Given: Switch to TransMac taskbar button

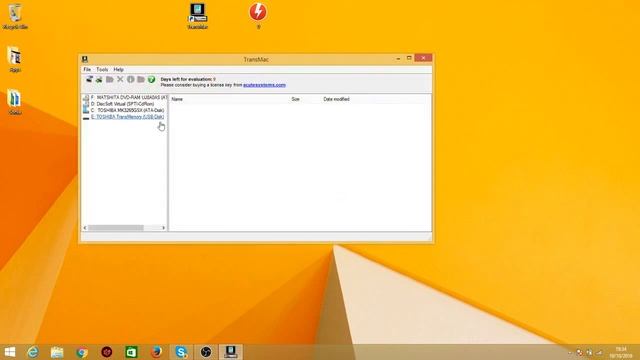Looking at the screenshot, I should tap(231, 352).
